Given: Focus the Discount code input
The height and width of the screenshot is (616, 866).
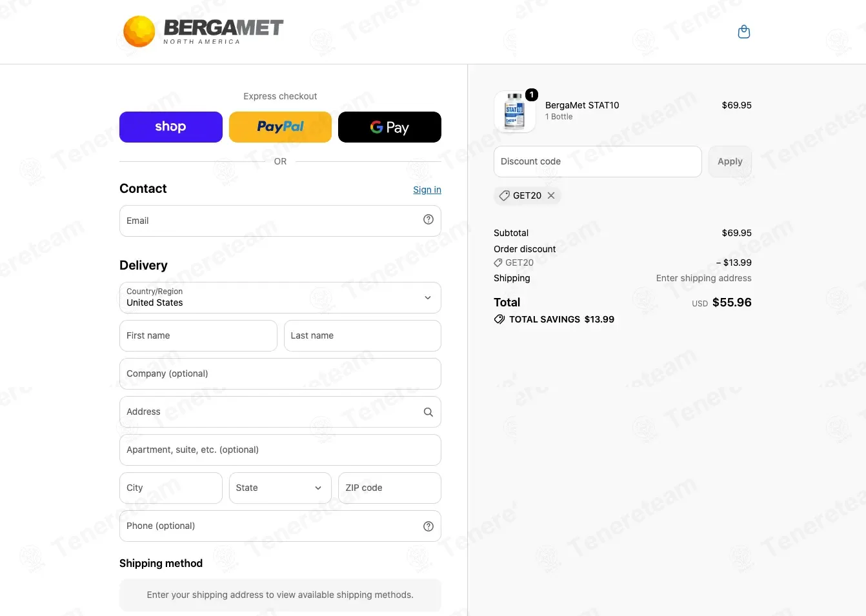Looking at the screenshot, I should (x=598, y=161).
